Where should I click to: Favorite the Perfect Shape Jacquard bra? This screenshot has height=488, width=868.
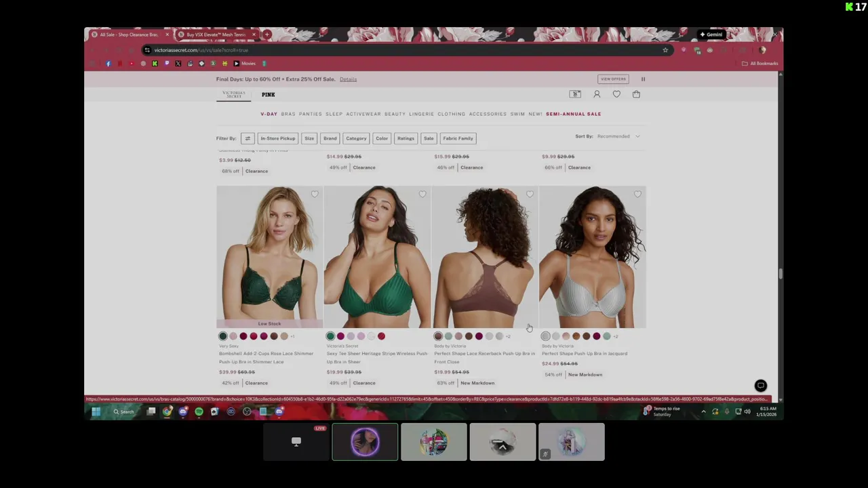coord(637,195)
